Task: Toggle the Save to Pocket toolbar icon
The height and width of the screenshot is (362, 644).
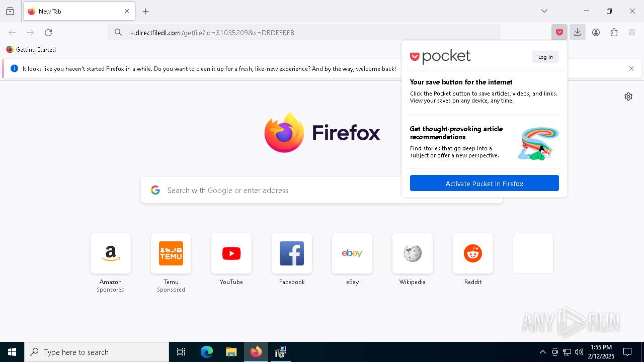Action: [x=559, y=33]
